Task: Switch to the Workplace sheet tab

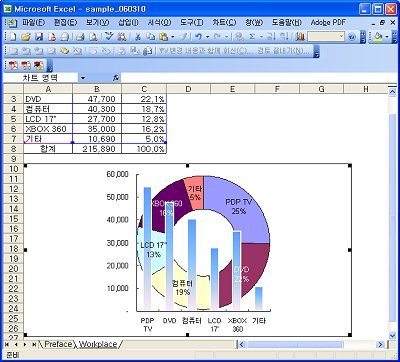Action: click(98, 344)
